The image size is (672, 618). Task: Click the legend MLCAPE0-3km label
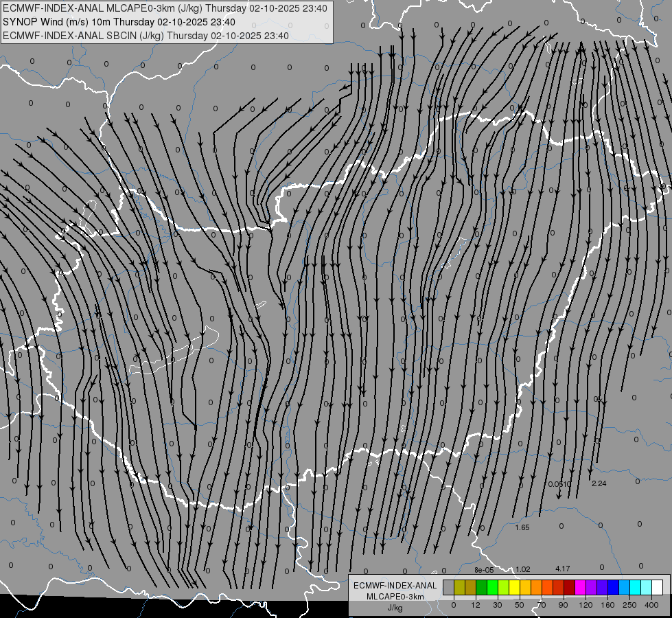pos(395,597)
